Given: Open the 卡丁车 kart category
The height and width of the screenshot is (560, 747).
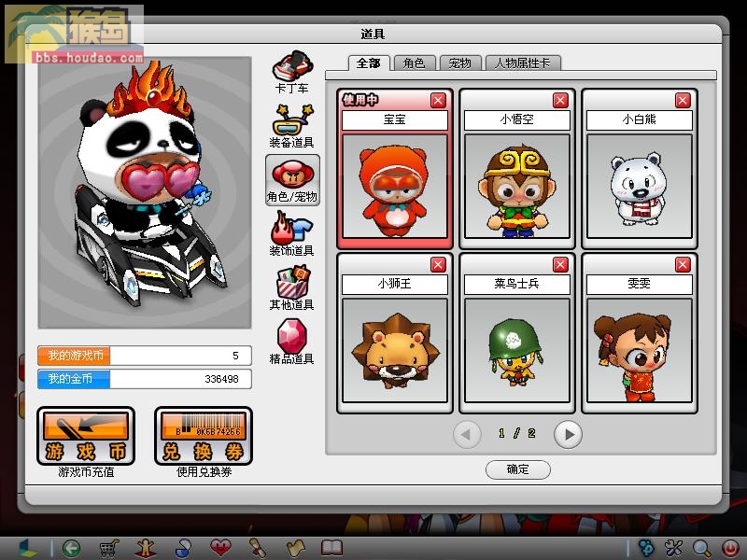Looking at the screenshot, I should 292,72.
